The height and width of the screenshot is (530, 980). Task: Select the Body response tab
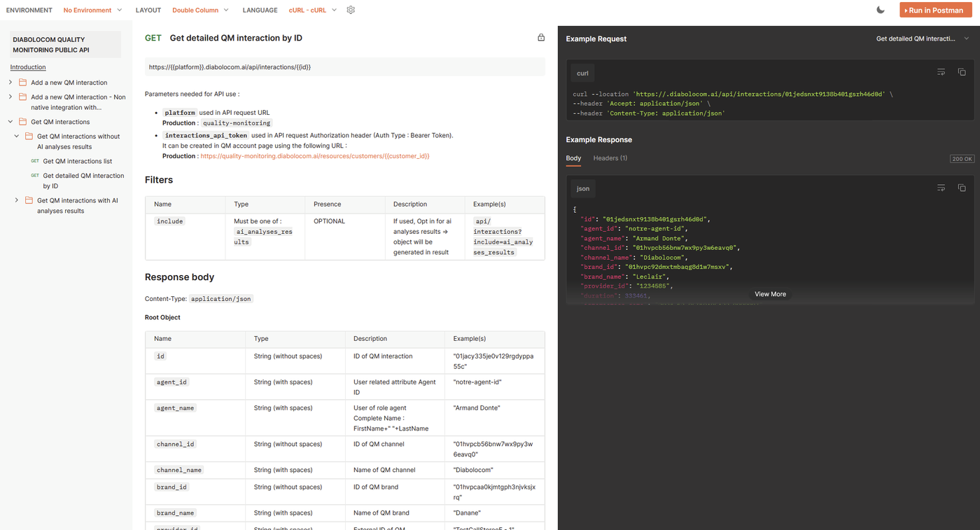pos(573,158)
